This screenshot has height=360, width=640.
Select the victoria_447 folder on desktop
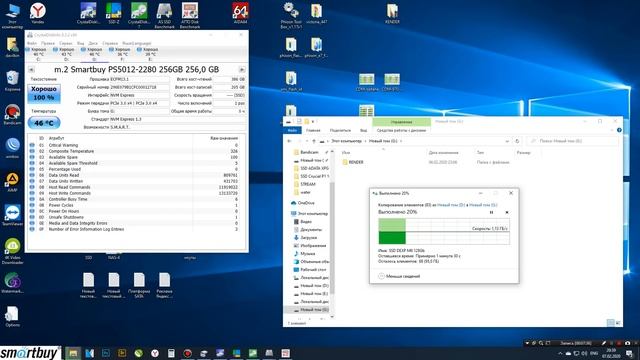[x=316, y=13]
